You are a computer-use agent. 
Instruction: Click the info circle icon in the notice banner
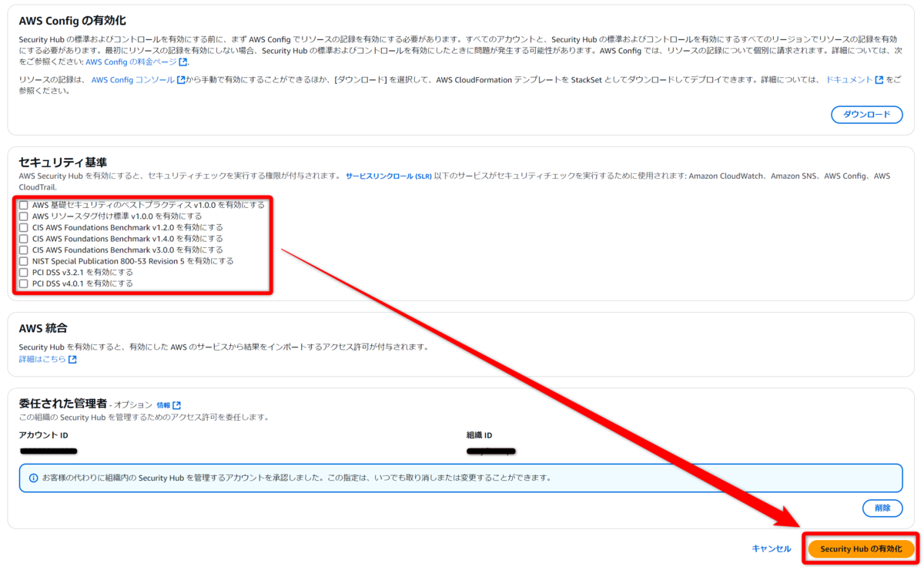[33, 478]
